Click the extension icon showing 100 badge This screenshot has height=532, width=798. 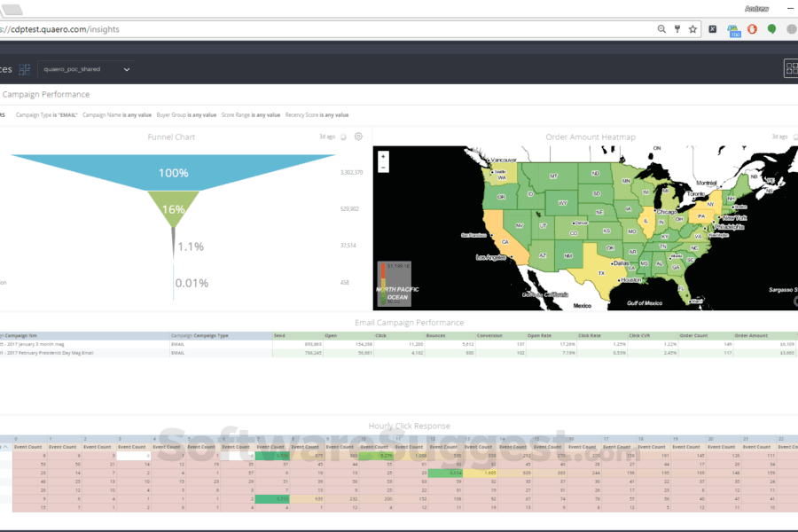pos(733,28)
